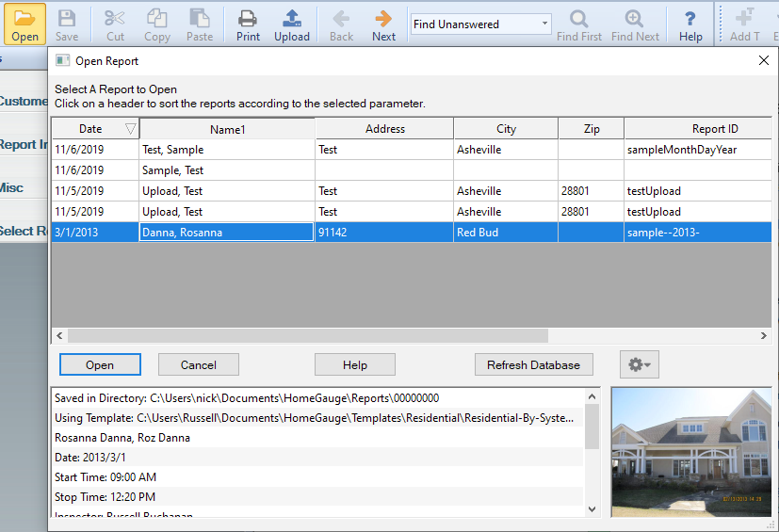Open the gear settings dropdown button
Screen dimensions: 779x532
tap(640, 364)
